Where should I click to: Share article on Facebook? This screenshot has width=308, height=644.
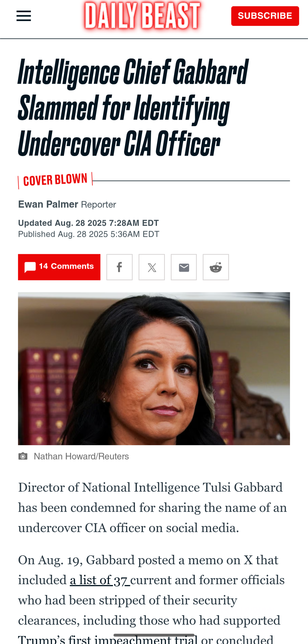[119, 267]
